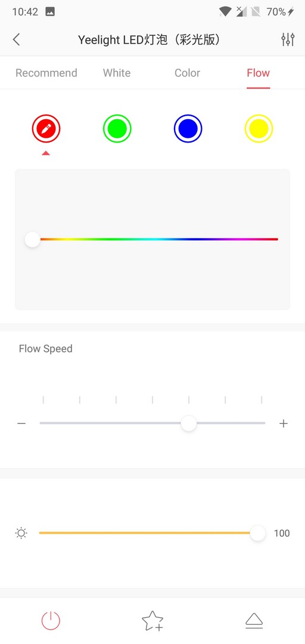Click the brightness slider handle at 100
This screenshot has width=305, height=644.
coord(258,533)
